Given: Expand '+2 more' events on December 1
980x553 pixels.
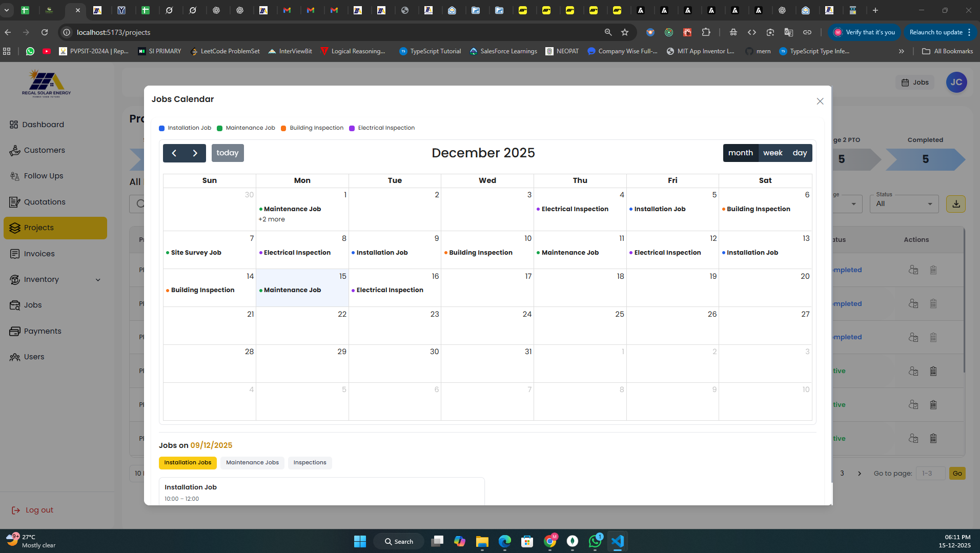Looking at the screenshot, I should coord(272,219).
